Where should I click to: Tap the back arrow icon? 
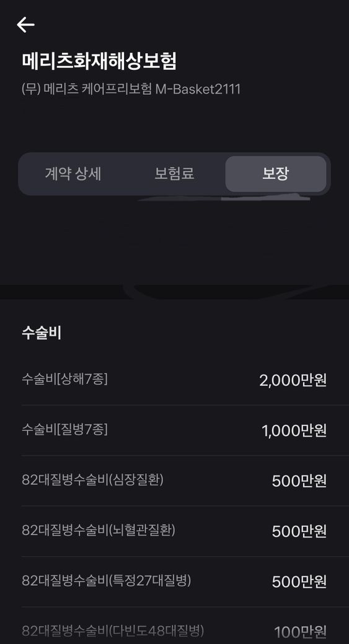[25, 25]
